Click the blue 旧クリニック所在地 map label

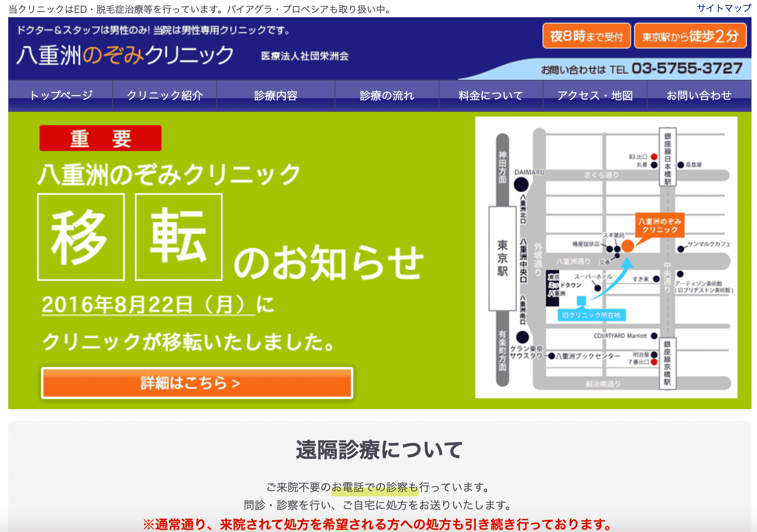point(591,315)
